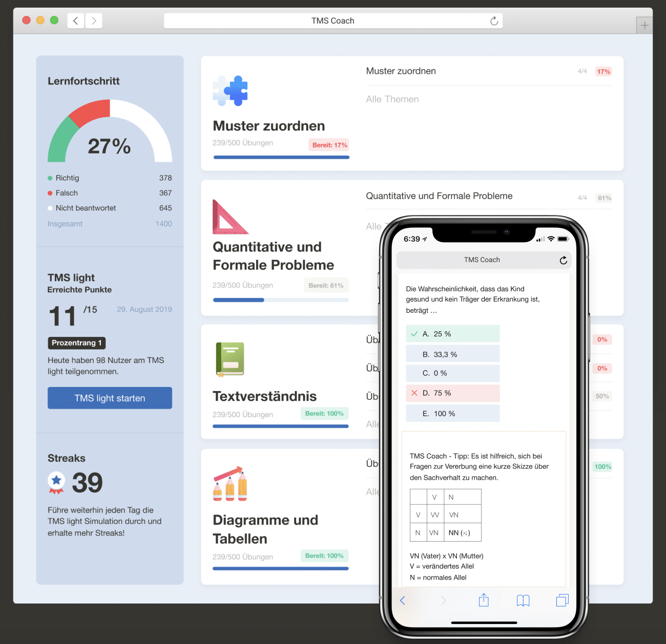This screenshot has height=644, width=666.
Task: Choose answer E. 100 % on phone
Action: [x=453, y=414]
